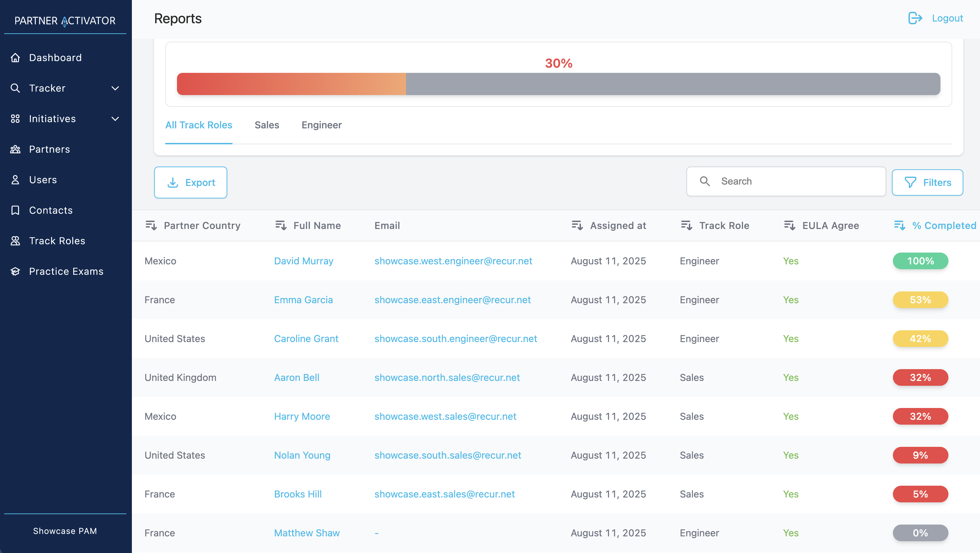Click the Practice Exams graduation cap icon
The image size is (980, 553).
tap(15, 271)
